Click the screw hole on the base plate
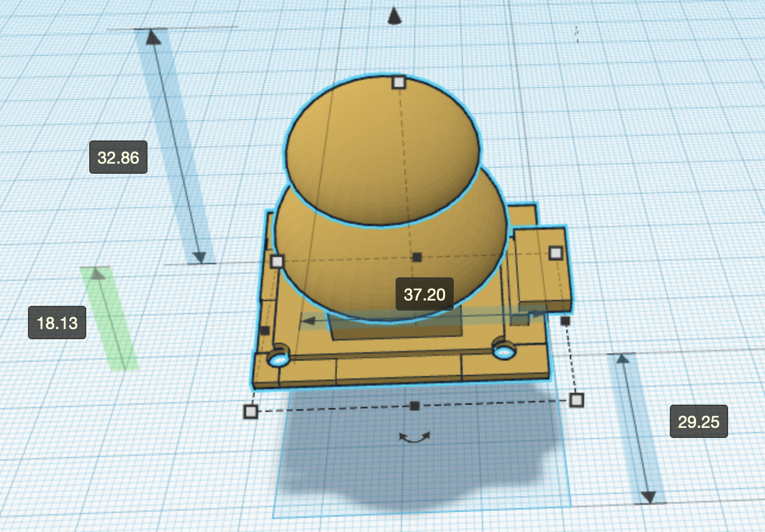 click(280, 359)
